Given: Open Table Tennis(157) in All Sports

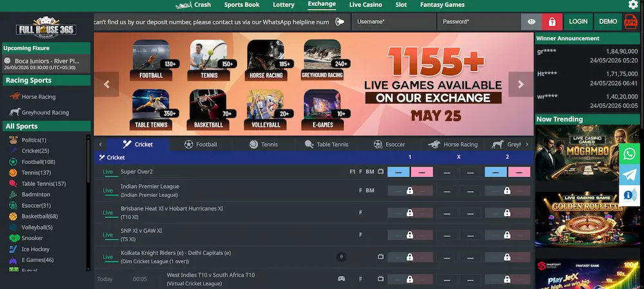Looking at the screenshot, I should point(37,183).
